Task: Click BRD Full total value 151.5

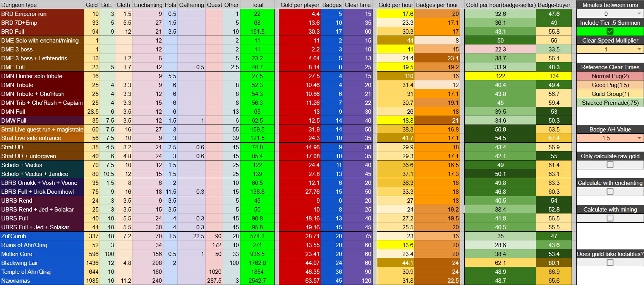Action: point(257,32)
